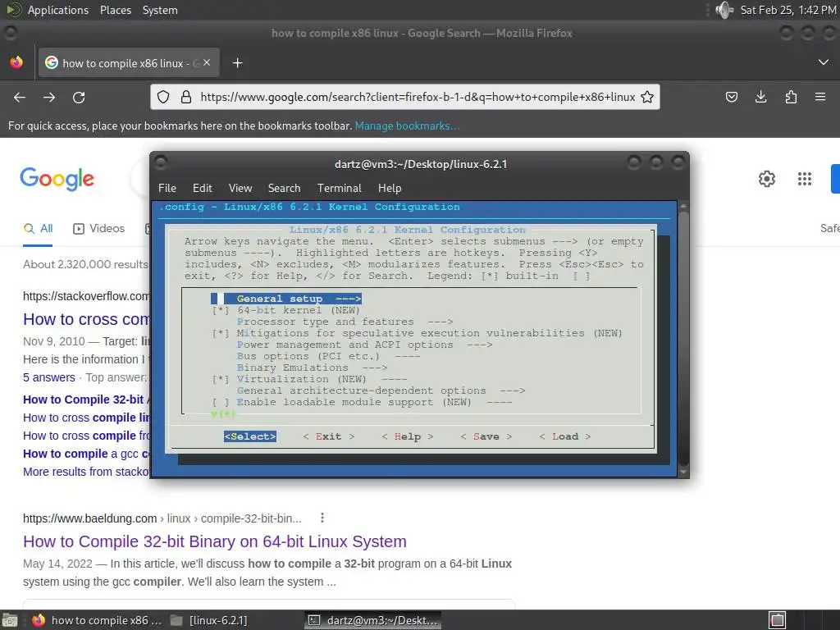Open Binary Emulations submenu
Screen dimensions: 840x630
click(x=312, y=367)
